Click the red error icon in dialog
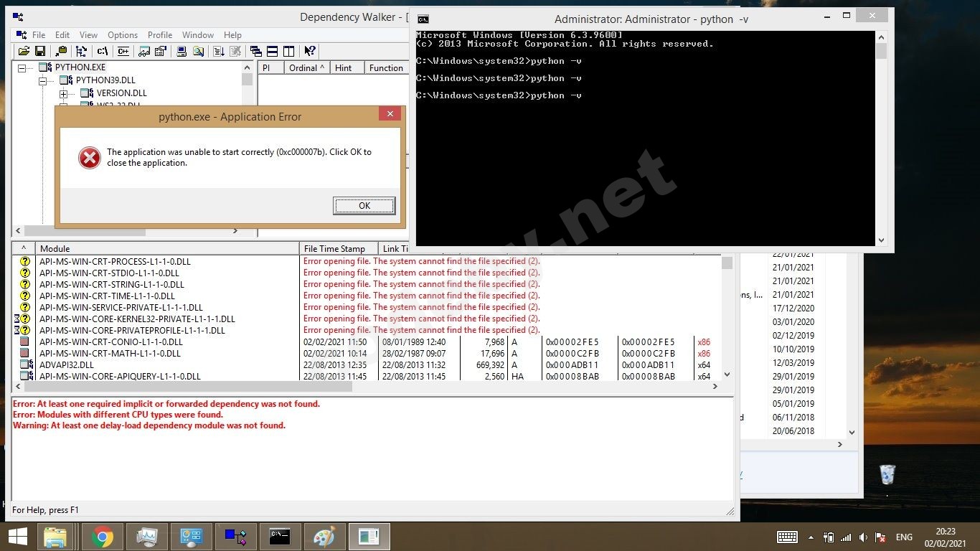The height and width of the screenshot is (551, 980). 90,158
